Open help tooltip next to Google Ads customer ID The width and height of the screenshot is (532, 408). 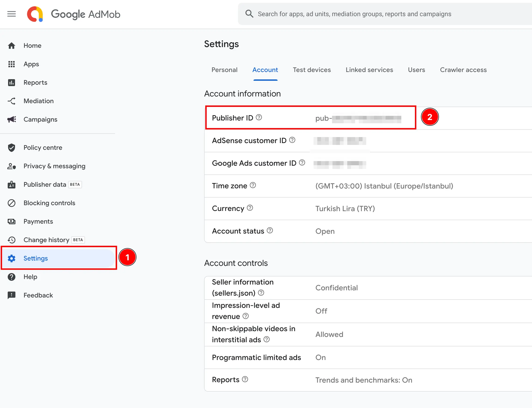302,162
